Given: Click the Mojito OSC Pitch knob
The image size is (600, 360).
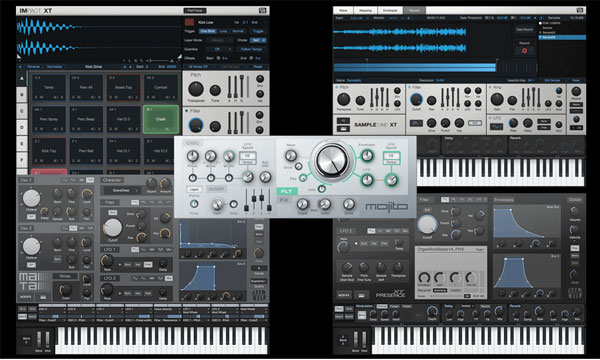Looking at the screenshot, I should click(192, 156).
